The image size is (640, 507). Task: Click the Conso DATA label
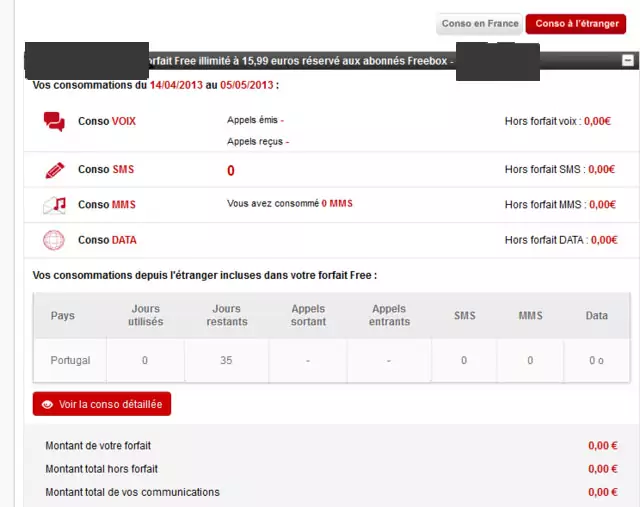click(x=107, y=240)
